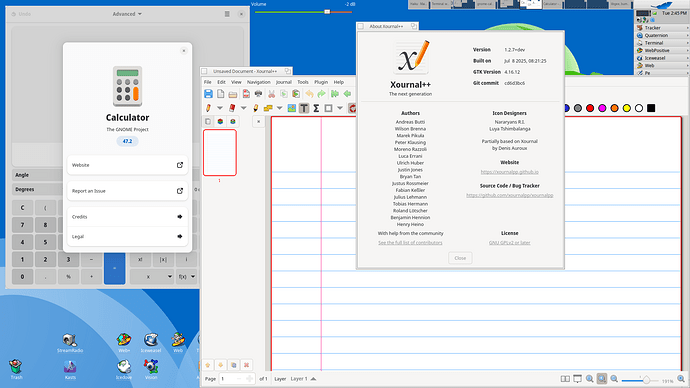Screen dimensions: 690x388
Task: Open the f(x) functions dropdown in Calculator
Action: click(186, 277)
